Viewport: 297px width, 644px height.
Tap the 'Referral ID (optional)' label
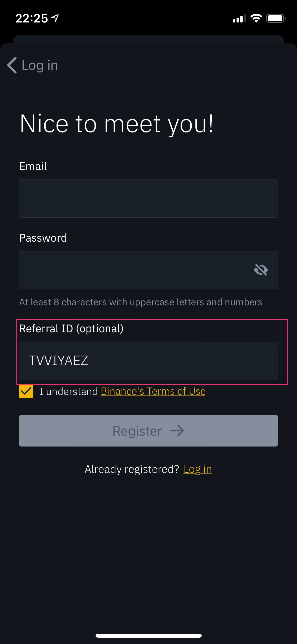click(71, 329)
